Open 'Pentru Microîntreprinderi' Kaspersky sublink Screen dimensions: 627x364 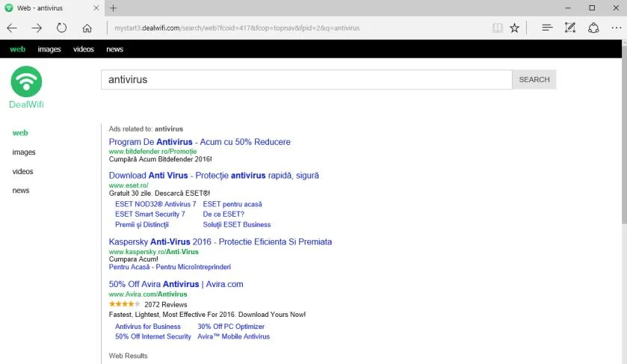coord(193,267)
